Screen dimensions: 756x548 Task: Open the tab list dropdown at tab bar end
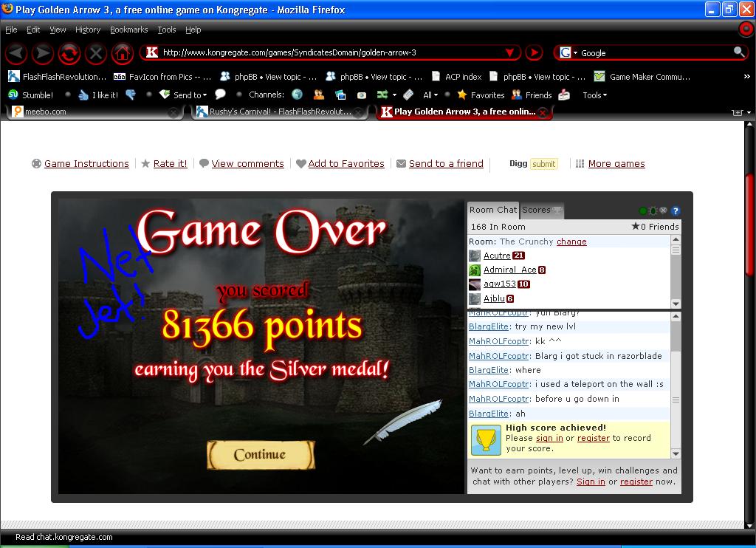pos(749,112)
